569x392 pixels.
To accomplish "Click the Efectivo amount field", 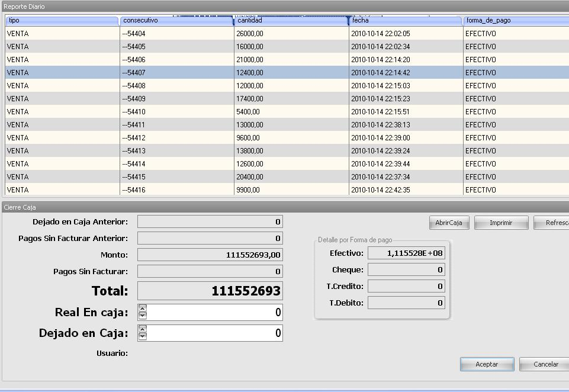I will (406, 253).
